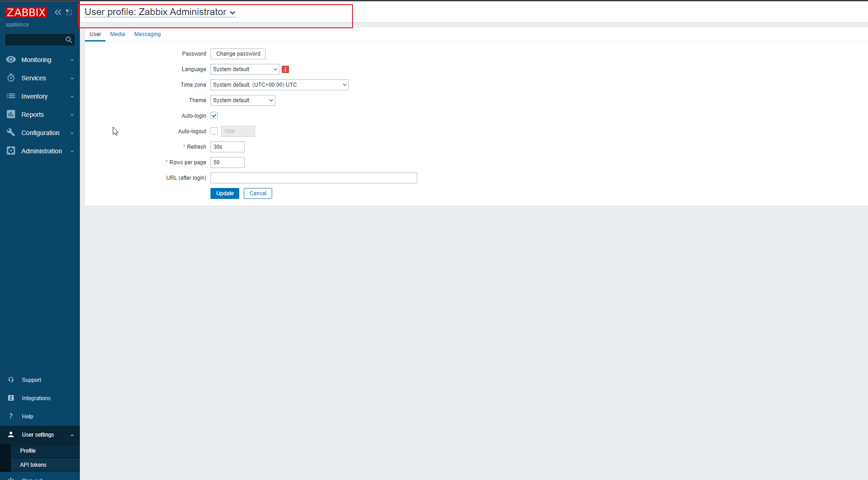Click the Update button

225,193
